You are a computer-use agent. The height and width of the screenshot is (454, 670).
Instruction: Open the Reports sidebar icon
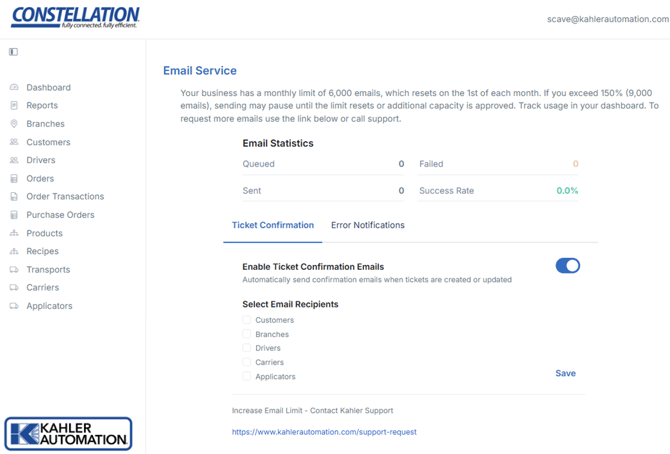point(14,106)
